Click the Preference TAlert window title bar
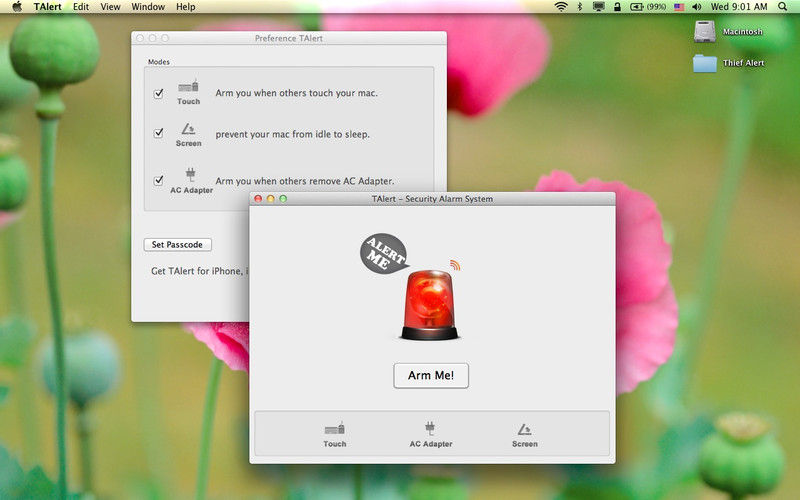The width and height of the screenshot is (800, 500). coord(289,38)
